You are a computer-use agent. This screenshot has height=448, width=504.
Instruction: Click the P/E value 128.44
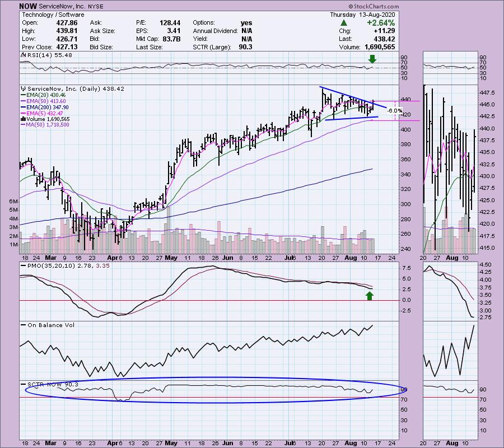pos(170,23)
